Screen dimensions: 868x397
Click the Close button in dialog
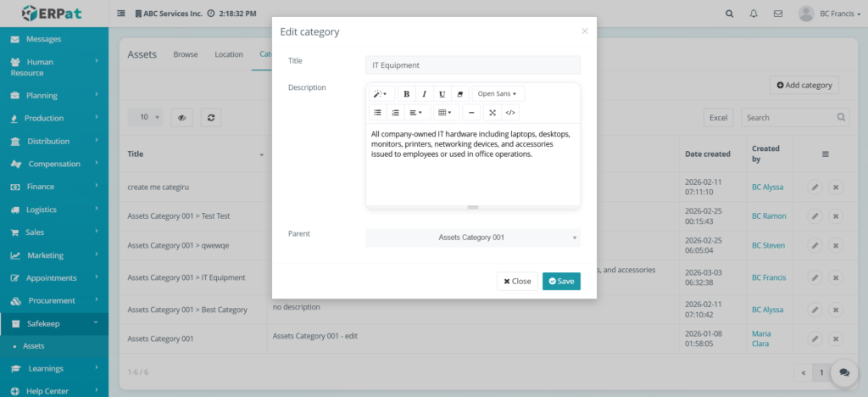(x=517, y=281)
